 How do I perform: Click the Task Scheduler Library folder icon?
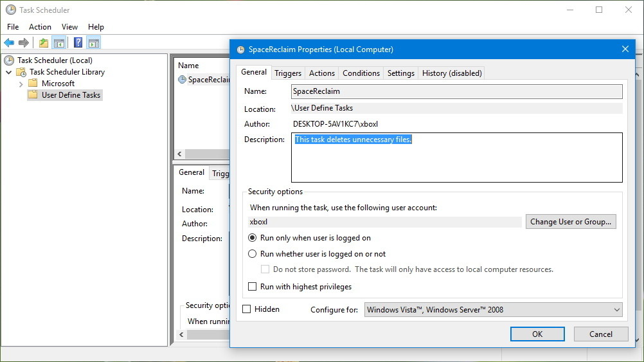click(21, 72)
